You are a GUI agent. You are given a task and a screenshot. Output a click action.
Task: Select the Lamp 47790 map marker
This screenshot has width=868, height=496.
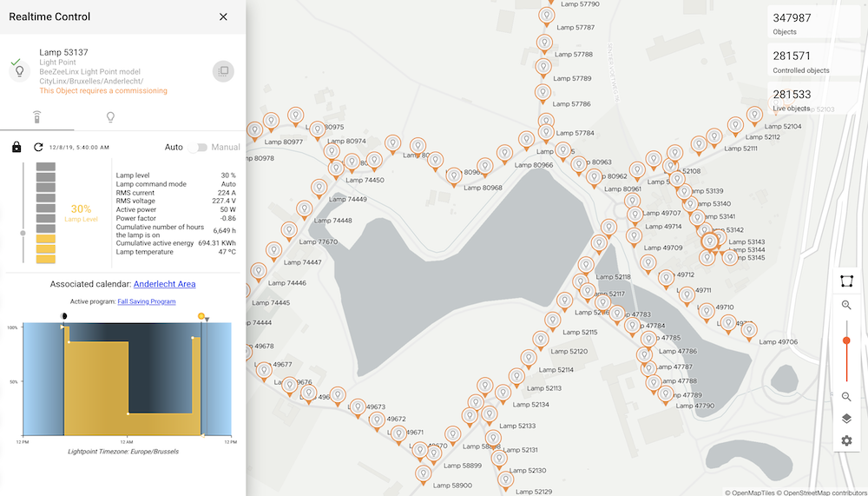pyautogui.click(x=666, y=395)
